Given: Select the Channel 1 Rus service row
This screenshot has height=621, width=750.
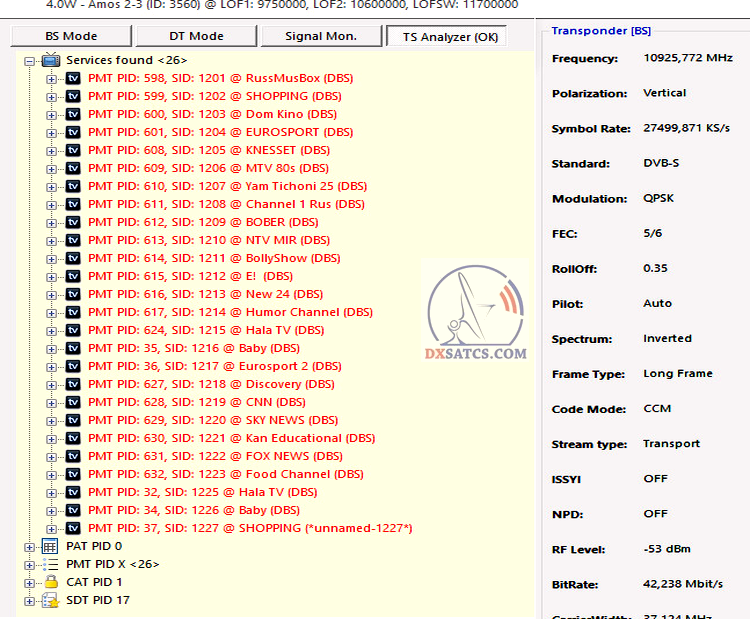Looking at the screenshot, I should point(226,204).
